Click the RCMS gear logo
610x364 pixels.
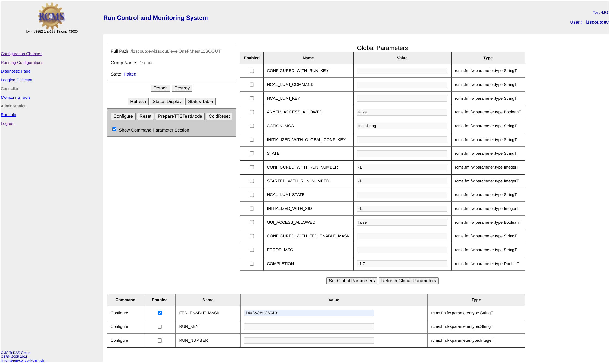coord(52,16)
